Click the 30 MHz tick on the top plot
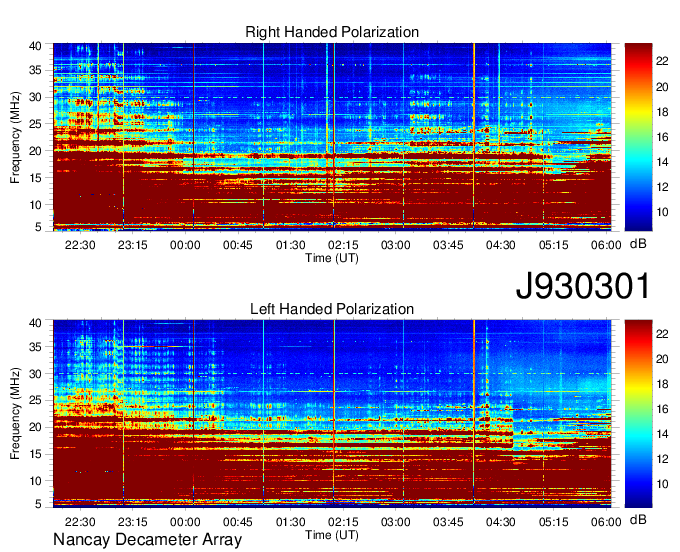This screenshot has height=552, width=680. (35, 98)
